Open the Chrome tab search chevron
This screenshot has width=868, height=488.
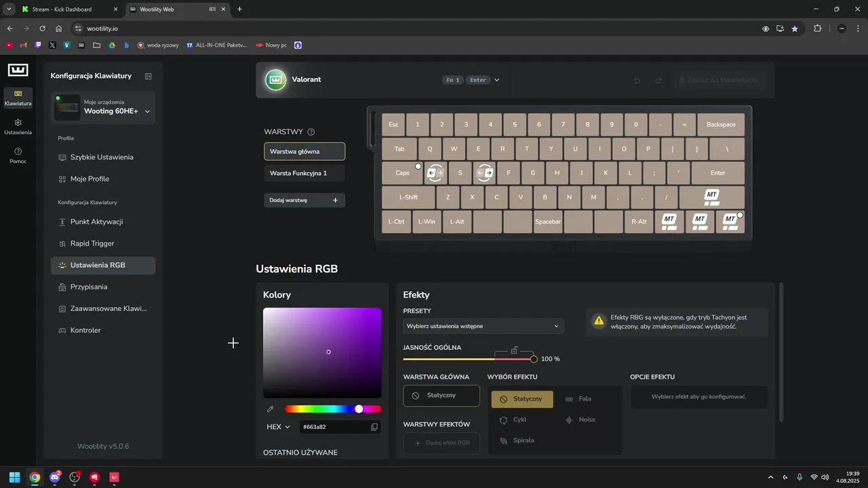[x=9, y=9]
